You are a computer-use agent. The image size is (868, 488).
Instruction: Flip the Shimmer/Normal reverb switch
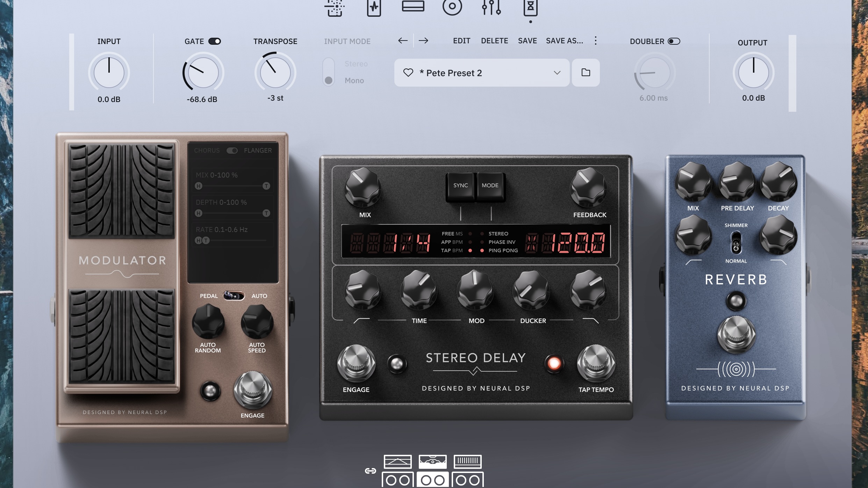coord(736,243)
